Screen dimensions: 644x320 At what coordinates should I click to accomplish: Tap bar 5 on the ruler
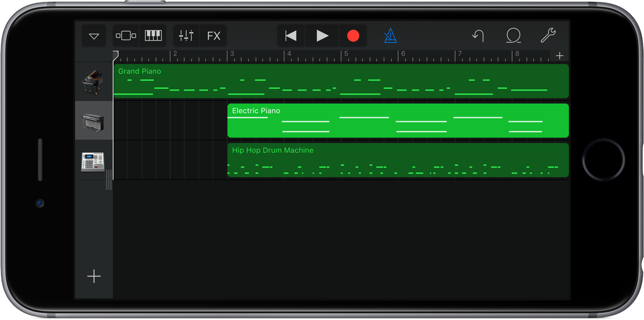coord(346,54)
